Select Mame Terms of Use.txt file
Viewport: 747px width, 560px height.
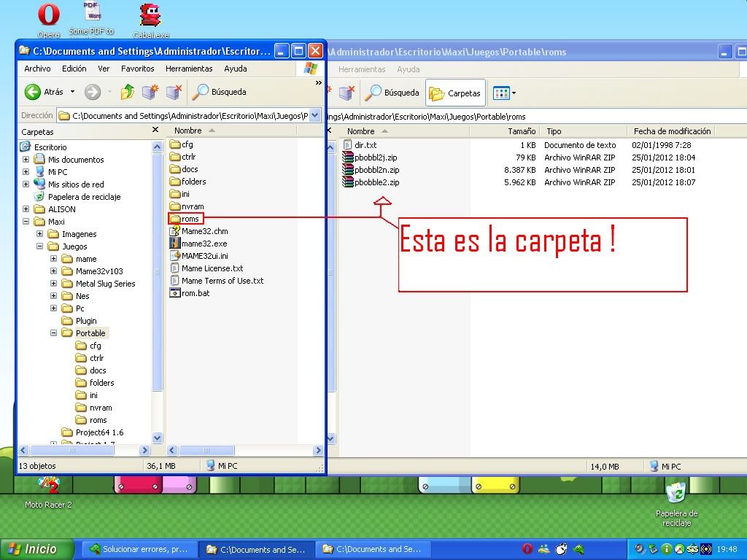(x=217, y=281)
